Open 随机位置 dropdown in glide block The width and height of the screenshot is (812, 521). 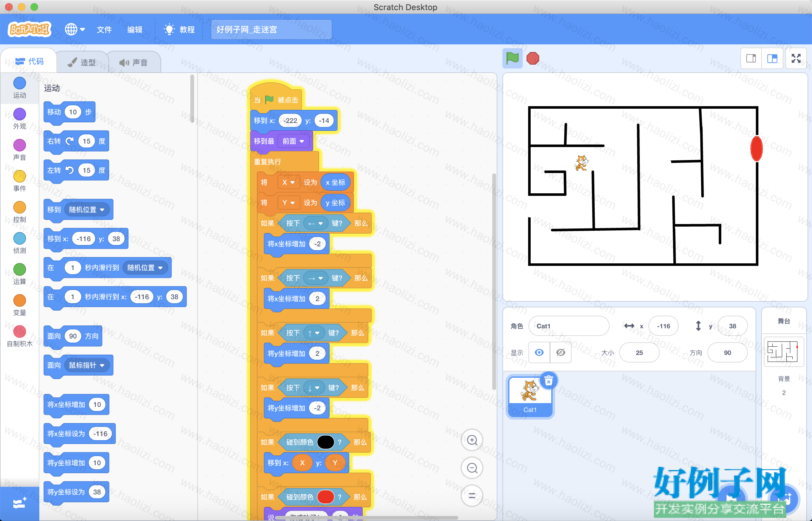145,267
